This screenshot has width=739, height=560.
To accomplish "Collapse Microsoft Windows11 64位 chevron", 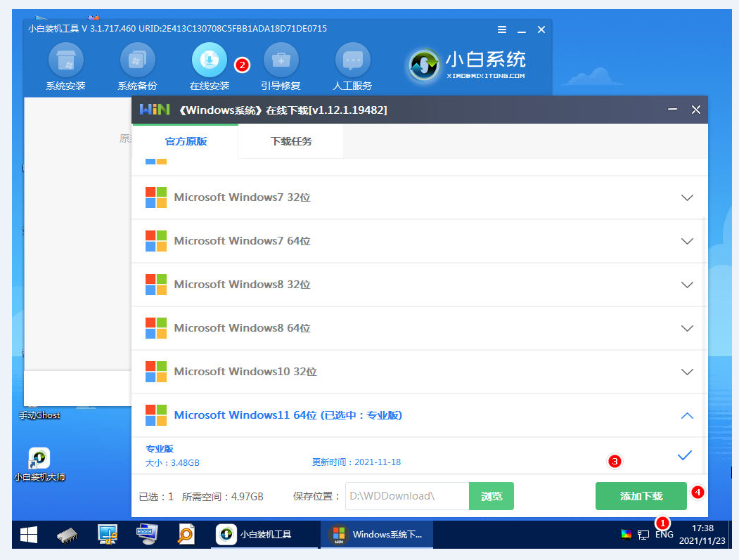I will point(687,415).
